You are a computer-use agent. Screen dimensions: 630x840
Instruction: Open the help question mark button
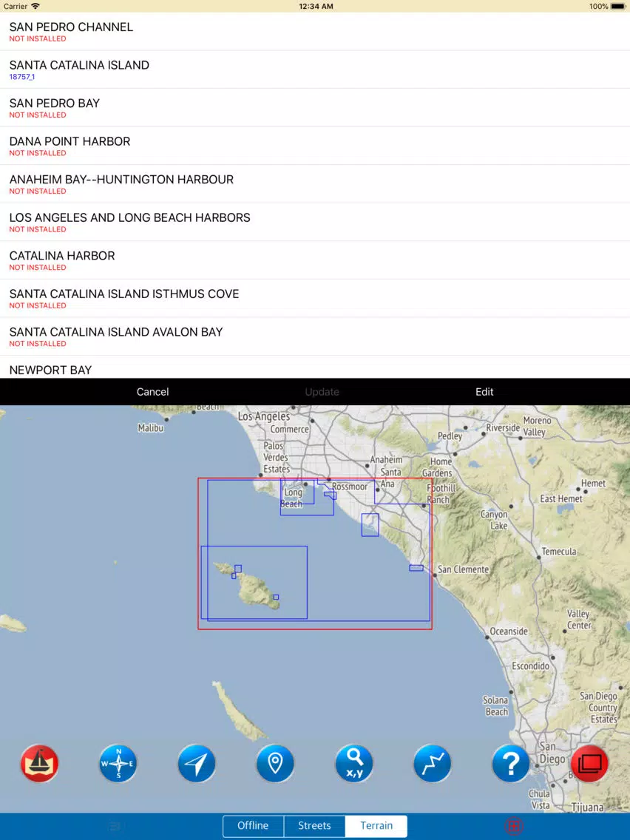[510, 763]
